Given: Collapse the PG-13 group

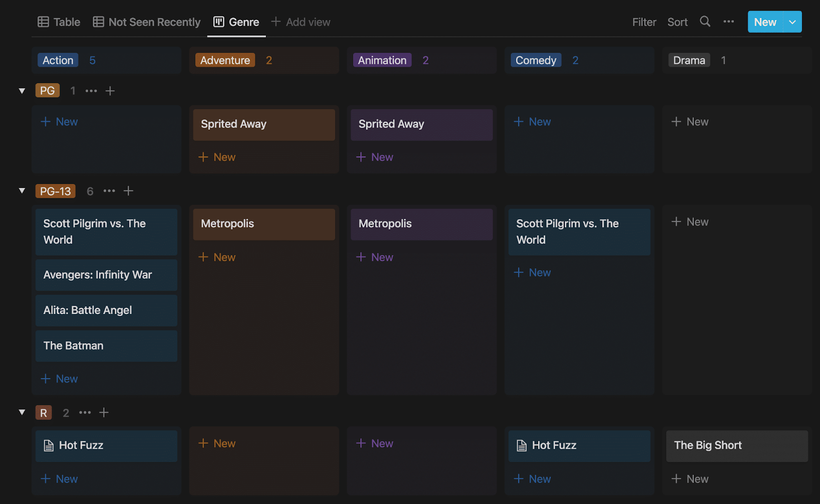Looking at the screenshot, I should coord(22,191).
